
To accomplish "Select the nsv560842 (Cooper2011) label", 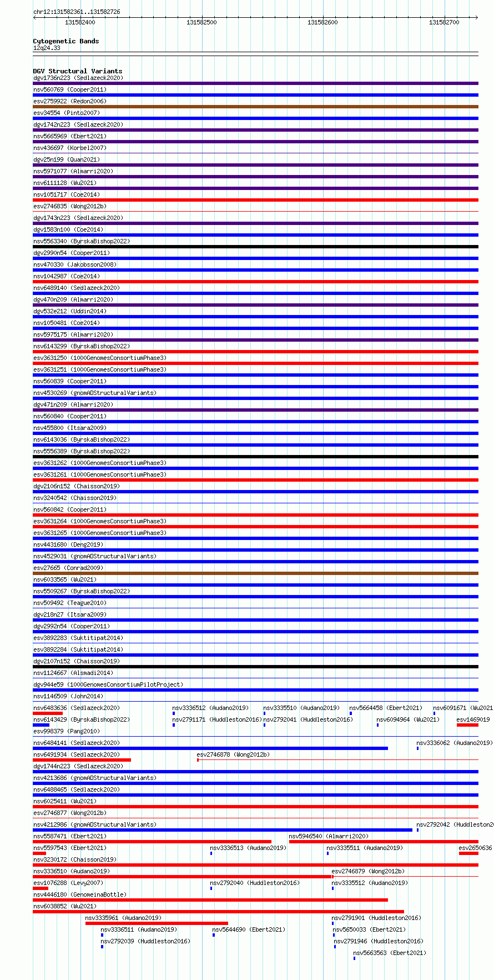I will (x=70, y=509).
